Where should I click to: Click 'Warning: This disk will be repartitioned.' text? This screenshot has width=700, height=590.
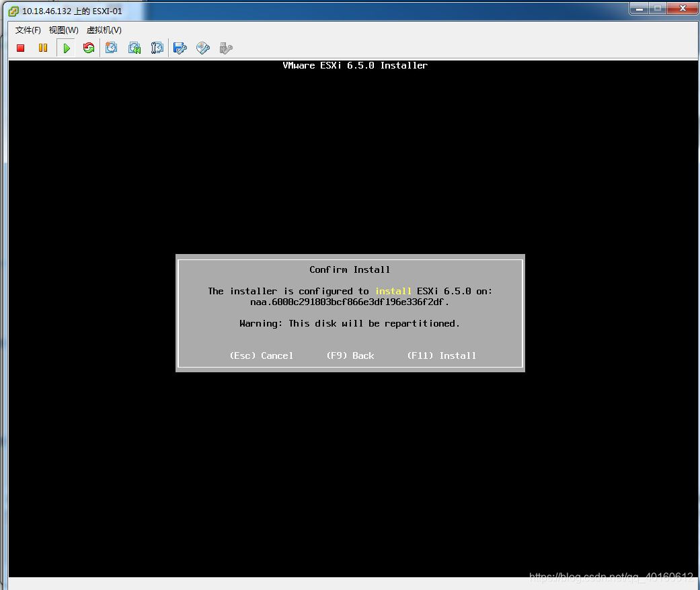coord(350,324)
